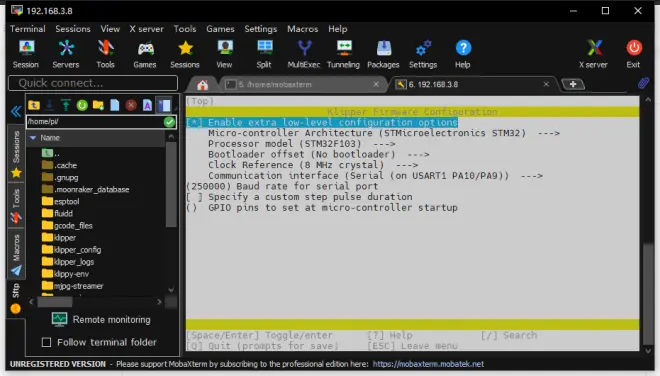
Task: Create a new folder in SFTP
Action: (x=98, y=105)
